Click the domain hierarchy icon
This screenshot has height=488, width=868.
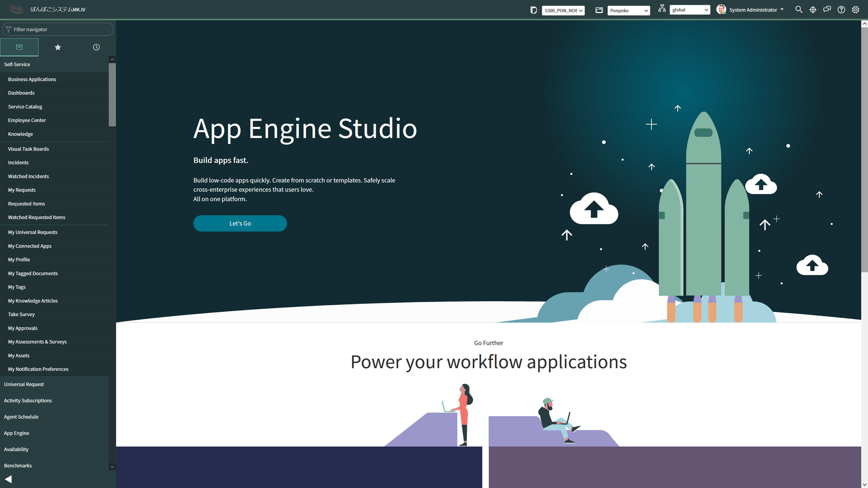point(662,8)
